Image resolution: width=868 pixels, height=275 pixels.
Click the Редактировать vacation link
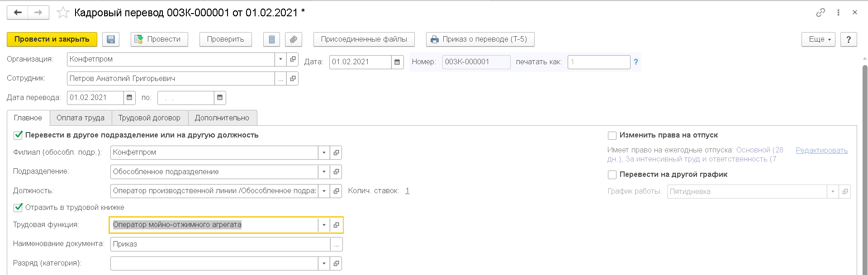821,150
